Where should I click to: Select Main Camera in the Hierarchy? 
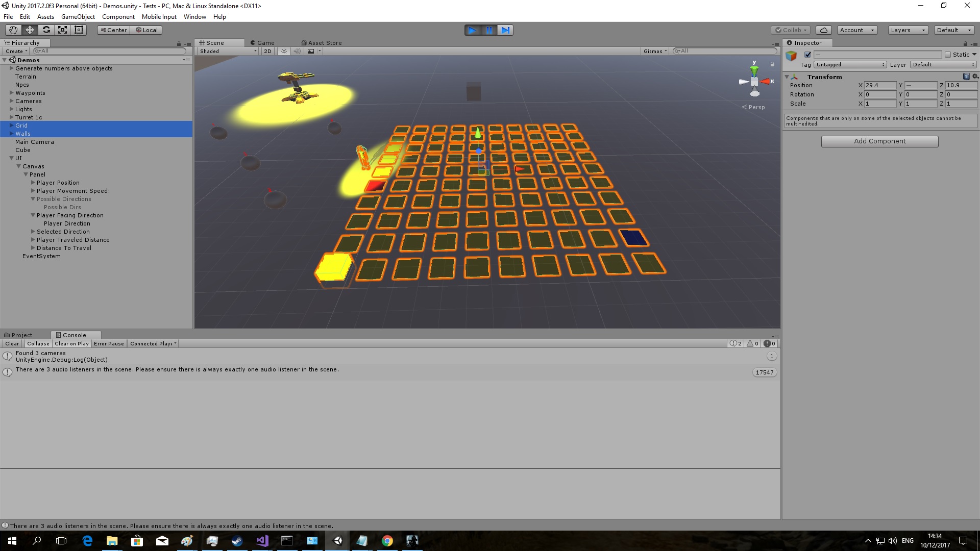pyautogui.click(x=35, y=142)
